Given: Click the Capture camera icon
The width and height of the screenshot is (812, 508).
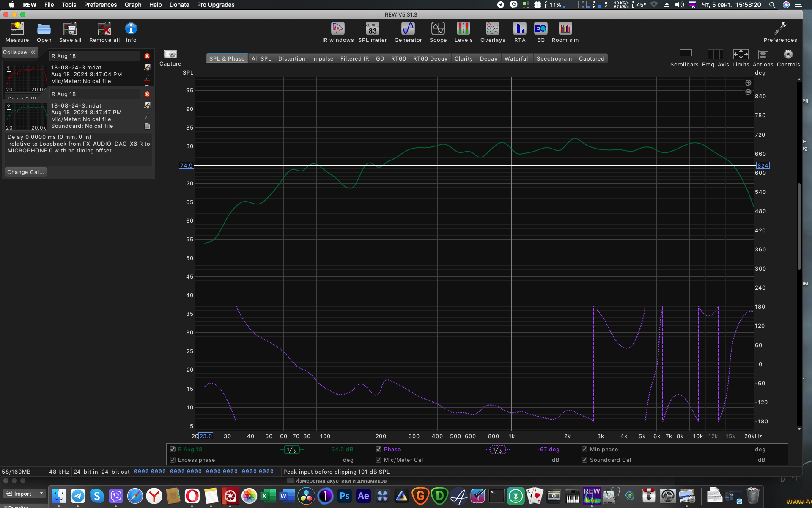Looking at the screenshot, I should 170,55.
